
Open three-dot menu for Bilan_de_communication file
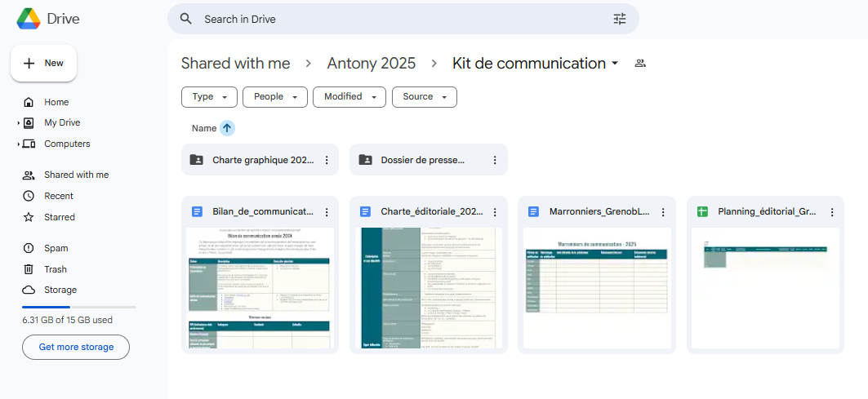[327, 212]
